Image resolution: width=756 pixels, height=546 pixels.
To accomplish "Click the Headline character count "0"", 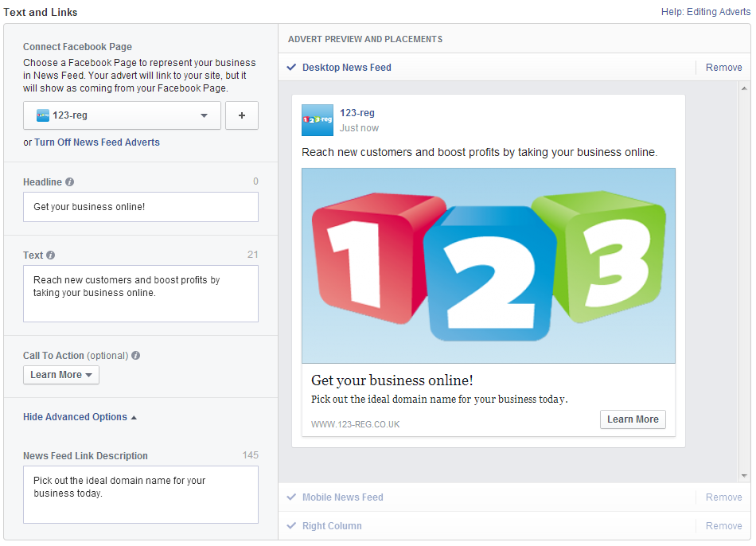I will [255, 181].
